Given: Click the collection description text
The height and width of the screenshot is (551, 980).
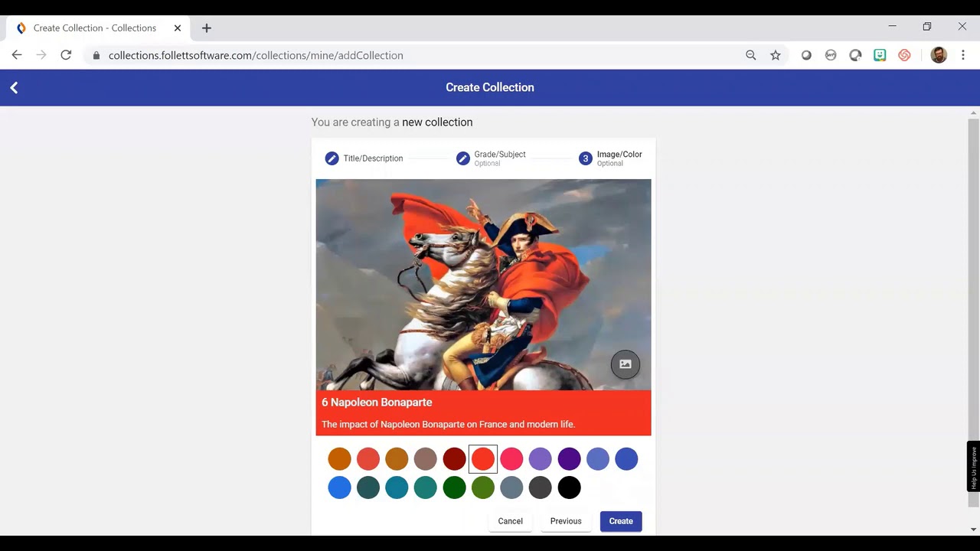Looking at the screenshot, I should coord(448,424).
